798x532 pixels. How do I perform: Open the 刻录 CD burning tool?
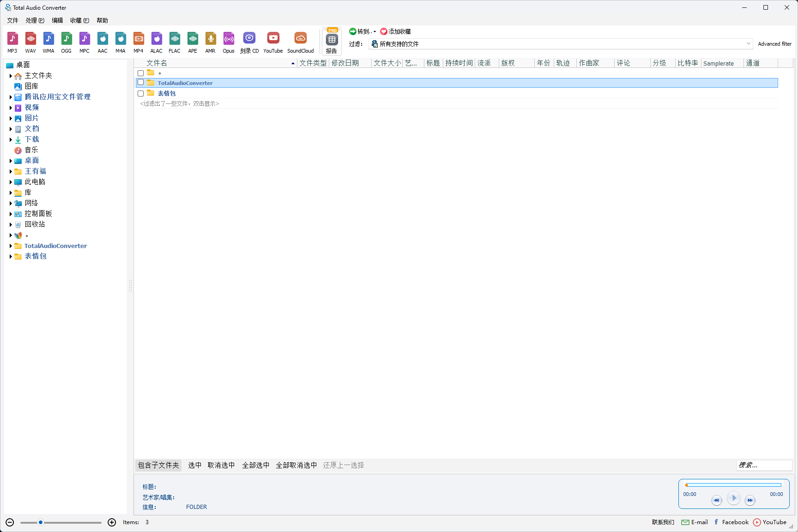(x=249, y=42)
